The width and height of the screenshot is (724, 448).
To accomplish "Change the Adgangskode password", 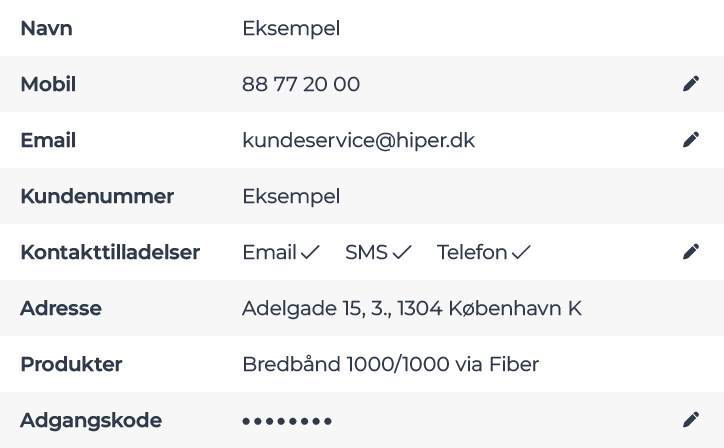I will pos(690,420).
